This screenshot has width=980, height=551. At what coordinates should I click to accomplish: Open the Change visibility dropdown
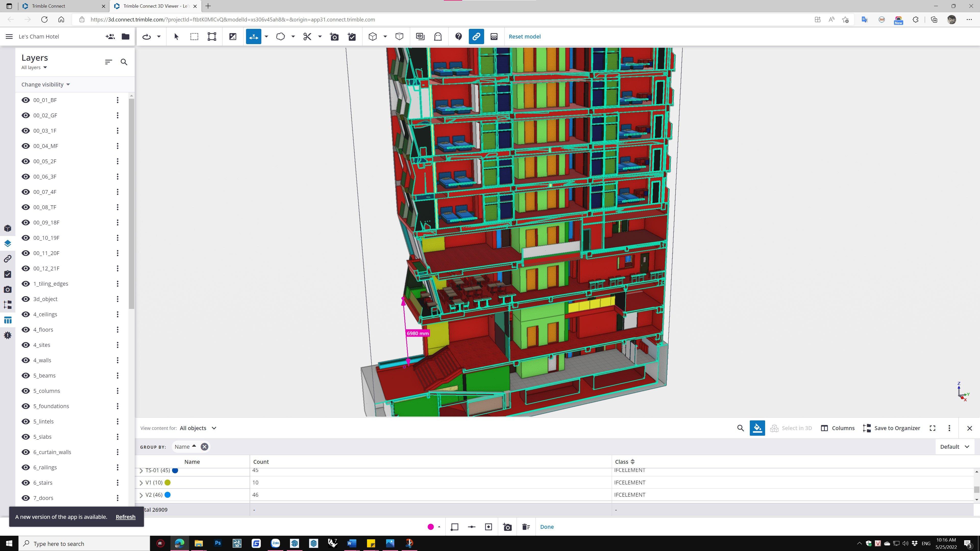[46, 84]
